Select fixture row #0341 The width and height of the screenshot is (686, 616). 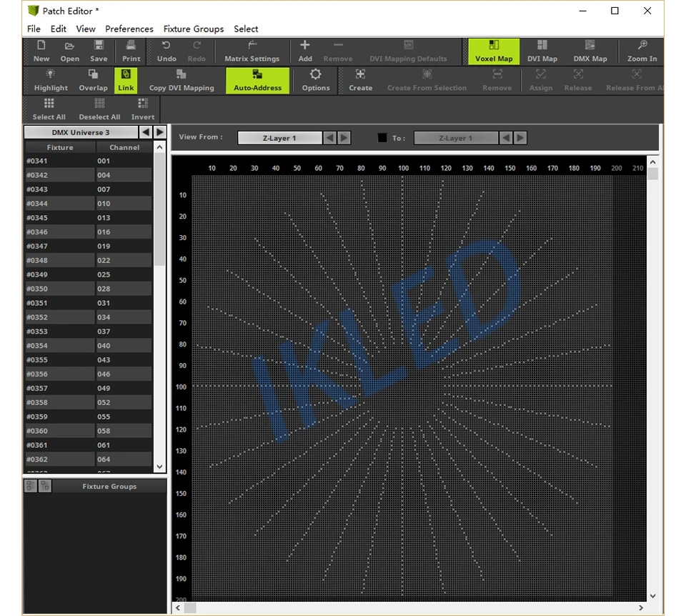click(x=89, y=161)
